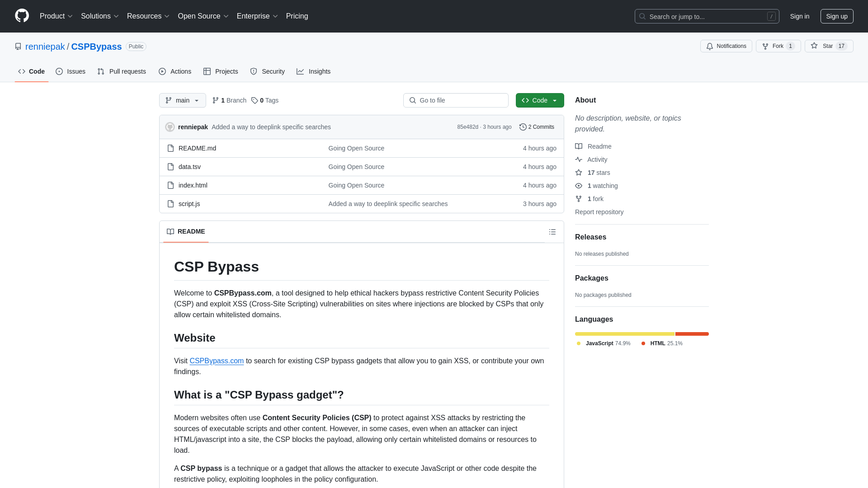Click the CSPBypass.com link in README

[x=217, y=361]
